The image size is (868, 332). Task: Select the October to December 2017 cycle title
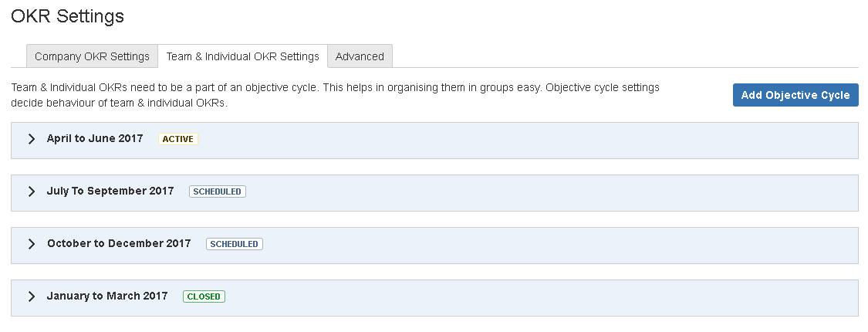tap(119, 243)
